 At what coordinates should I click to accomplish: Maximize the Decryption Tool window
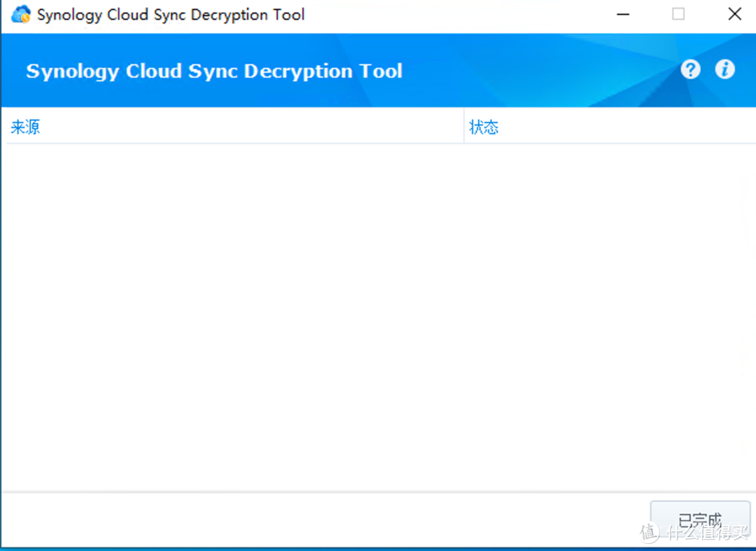[x=678, y=15]
